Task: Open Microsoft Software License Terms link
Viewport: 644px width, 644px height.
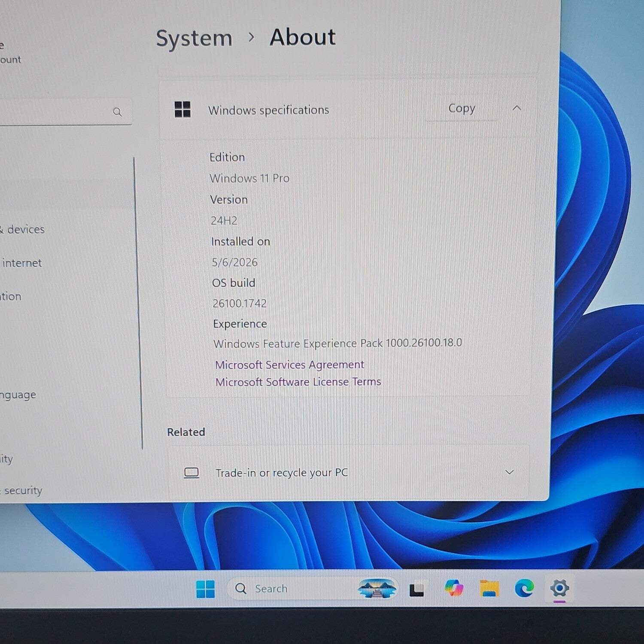Action: click(x=298, y=382)
